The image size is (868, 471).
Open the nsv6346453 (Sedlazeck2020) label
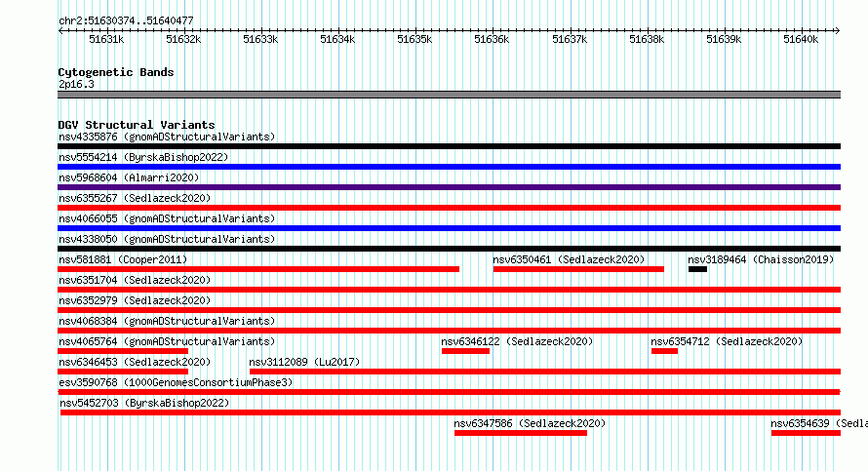click(135, 362)
